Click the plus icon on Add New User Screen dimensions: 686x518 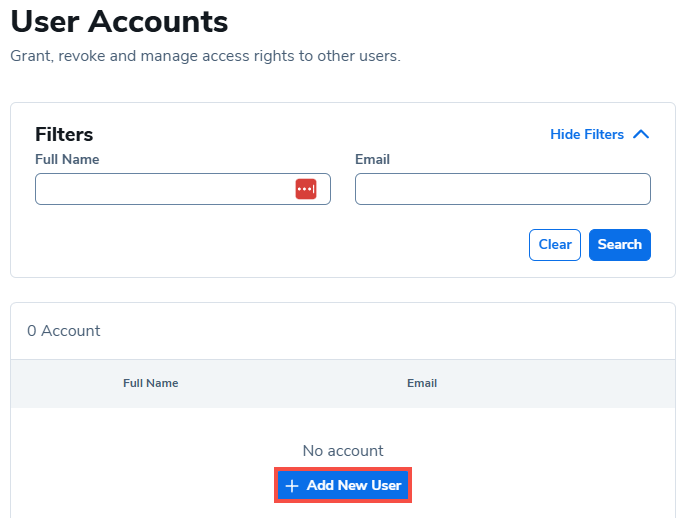pyautogui.click(x=292, y=486)
